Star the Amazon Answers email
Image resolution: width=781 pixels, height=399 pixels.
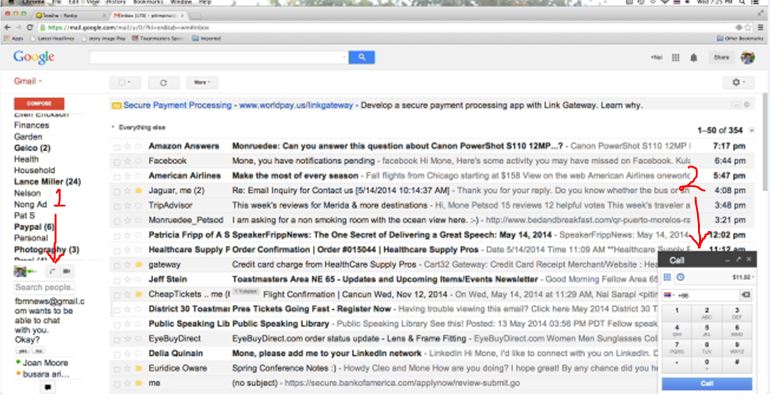(128, 147)
